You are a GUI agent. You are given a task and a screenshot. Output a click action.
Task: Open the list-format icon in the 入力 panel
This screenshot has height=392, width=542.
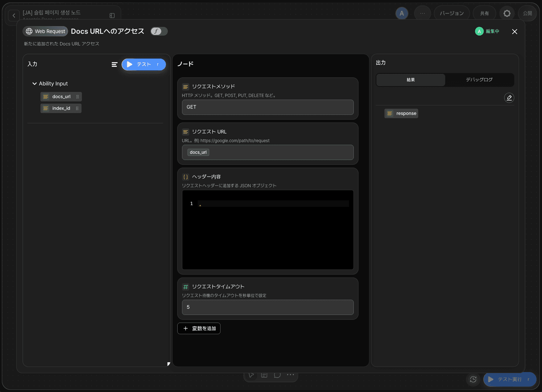[x=115, y=64]
